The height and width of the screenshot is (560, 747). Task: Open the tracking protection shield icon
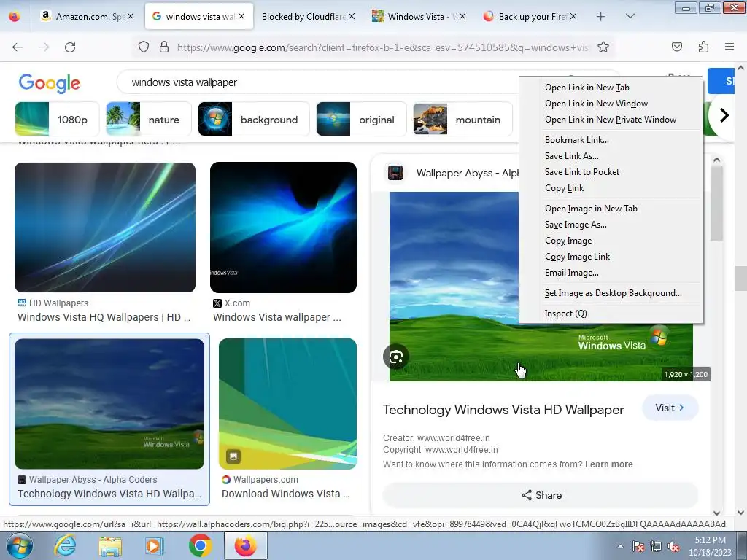(144, 47)
